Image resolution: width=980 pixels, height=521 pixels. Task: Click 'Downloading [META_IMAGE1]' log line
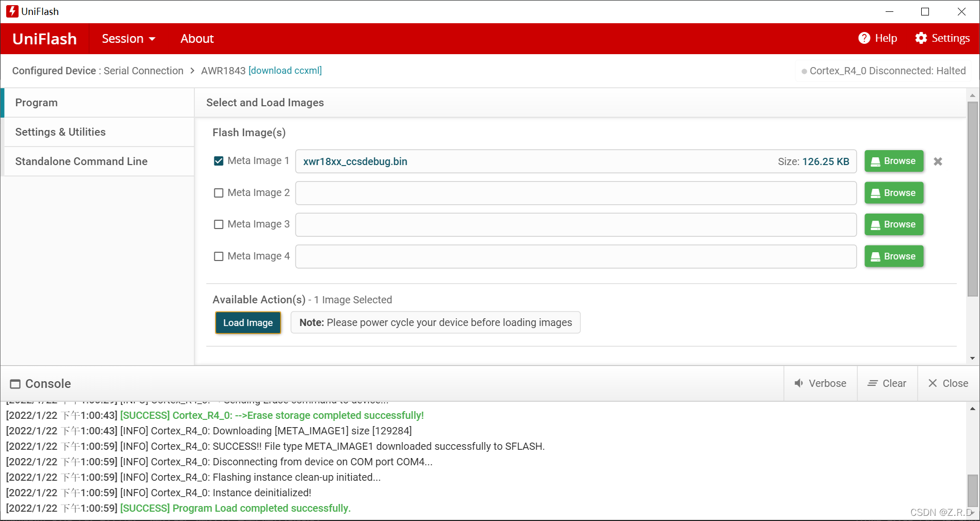[209, 431]
